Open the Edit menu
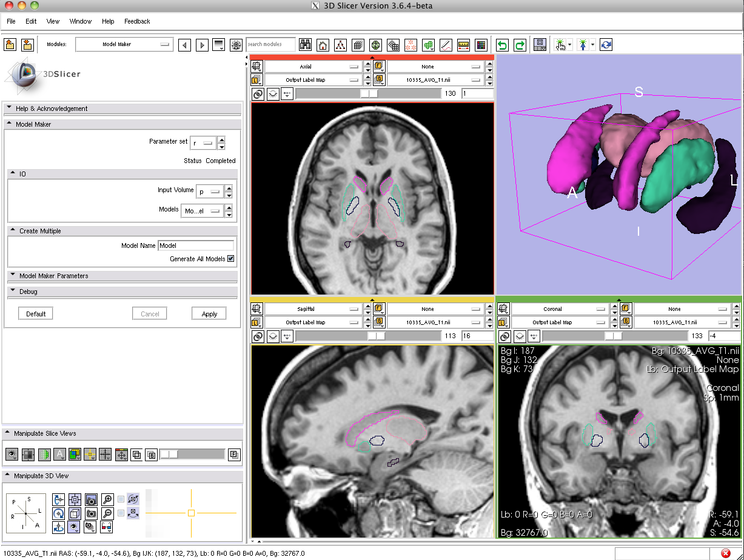Image resolution: width=744 pixels, height=560 pixels. click(31, 21)
